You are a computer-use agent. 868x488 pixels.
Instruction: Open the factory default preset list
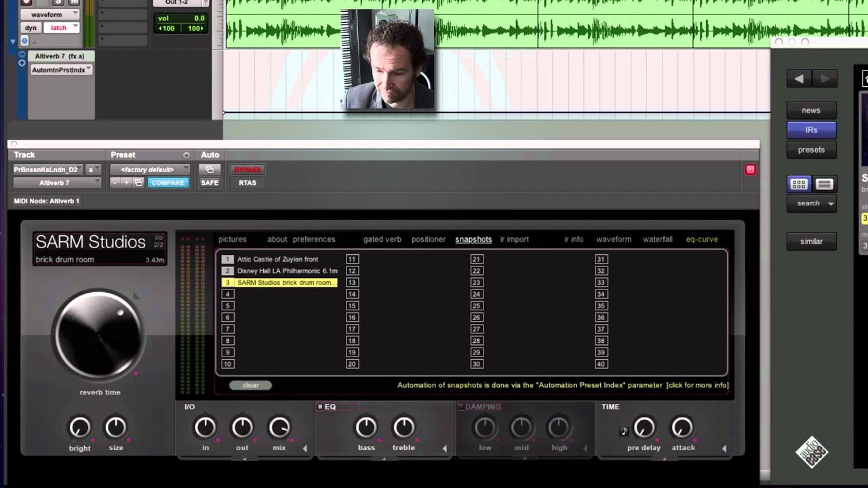pyautogui.click(x=150, y=169)
